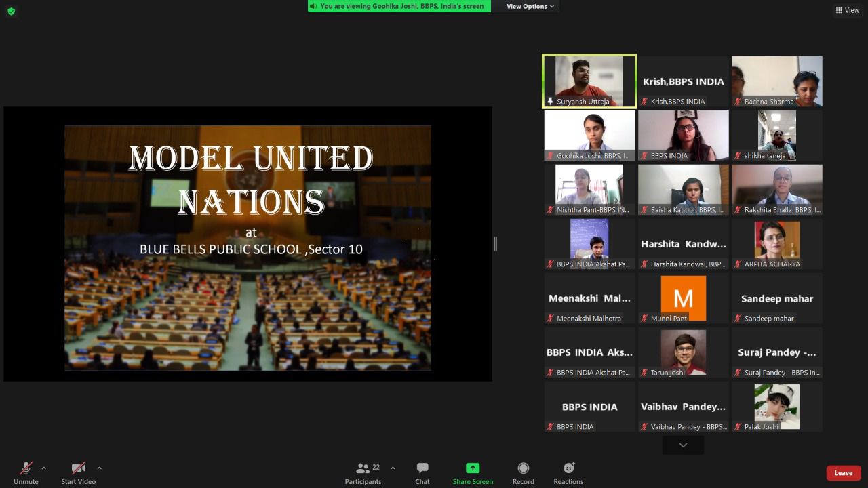The height and width of the screenshot is (488, 868).
Task: Open the Reactions picker
Action: 568,472
